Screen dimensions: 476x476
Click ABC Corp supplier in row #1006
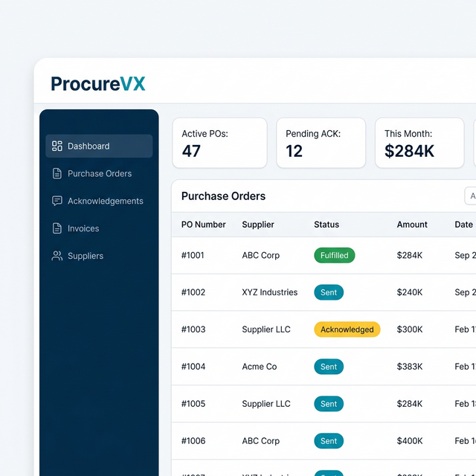point(261,441)
